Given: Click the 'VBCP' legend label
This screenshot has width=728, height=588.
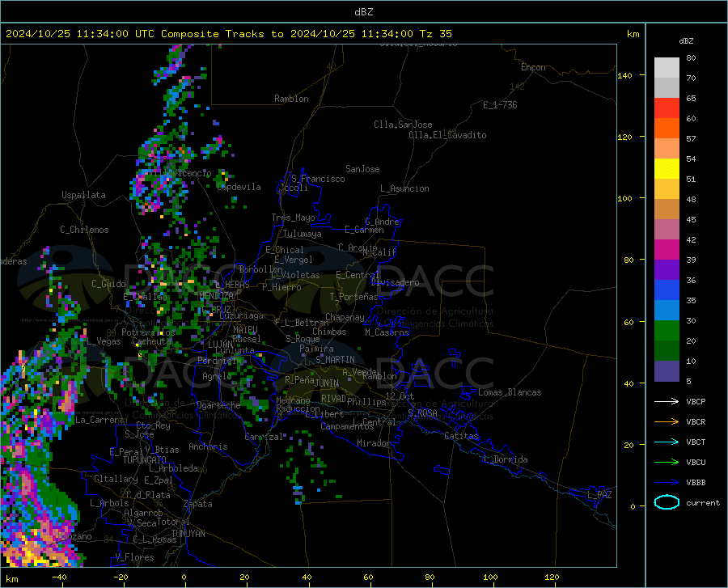Looking at the screenshot, I should 696,401.
